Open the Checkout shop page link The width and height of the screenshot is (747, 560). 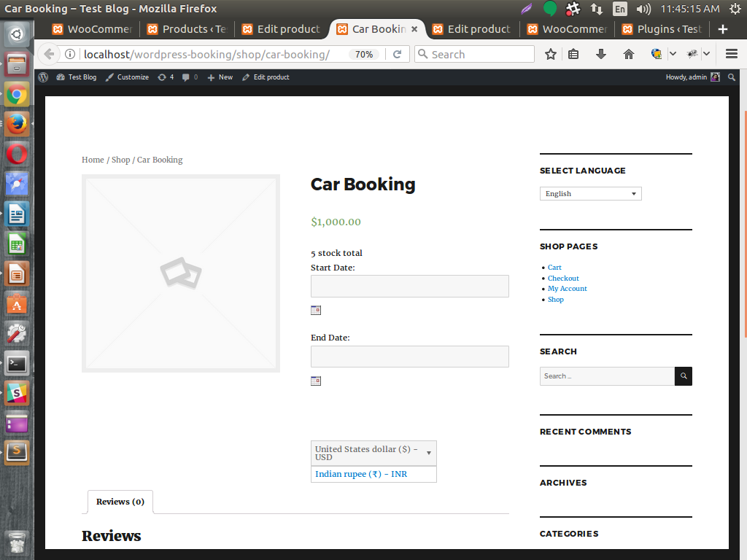(x=563, y=279)
